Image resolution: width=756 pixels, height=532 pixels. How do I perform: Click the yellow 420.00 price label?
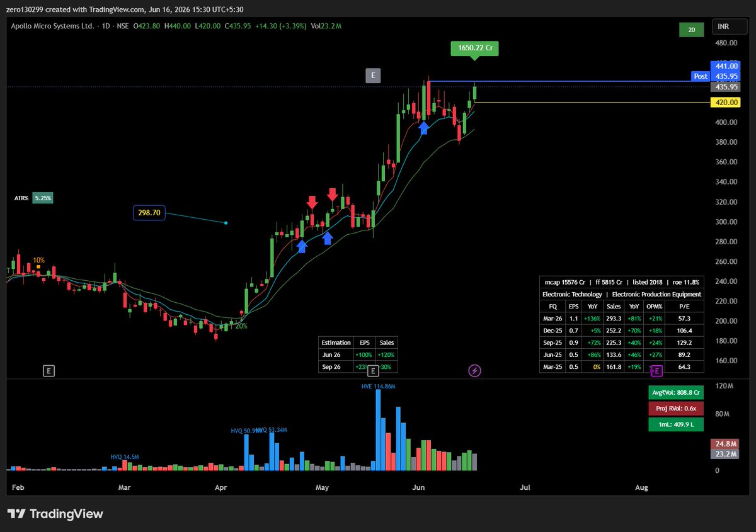727,102
